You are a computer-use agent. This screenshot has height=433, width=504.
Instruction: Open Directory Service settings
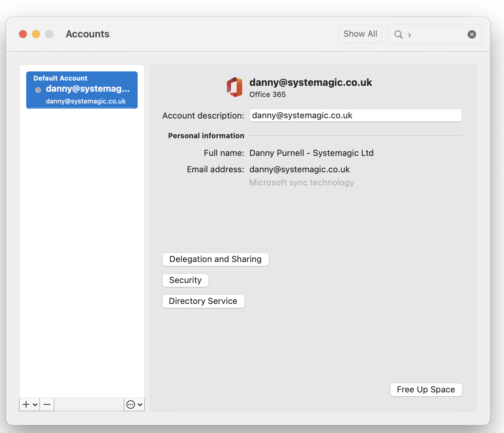(204, 301)
